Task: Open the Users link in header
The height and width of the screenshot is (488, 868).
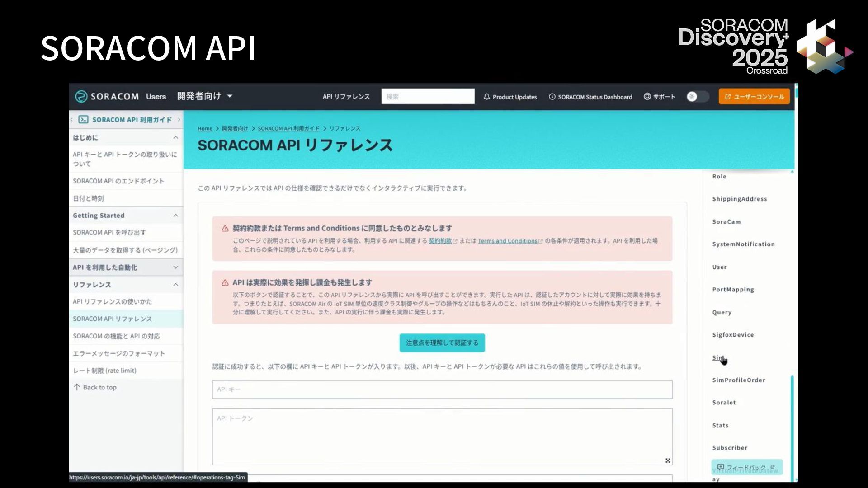Action: (x=156, y=96)
